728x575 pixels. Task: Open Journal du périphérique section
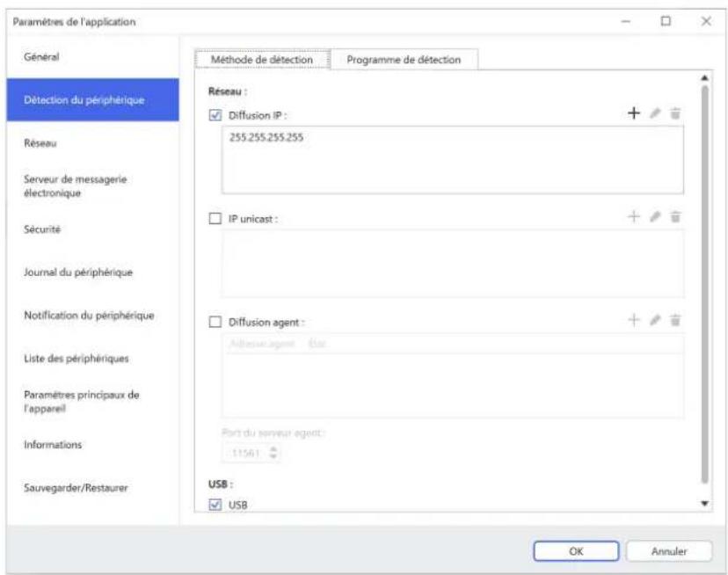click(93, 273)
